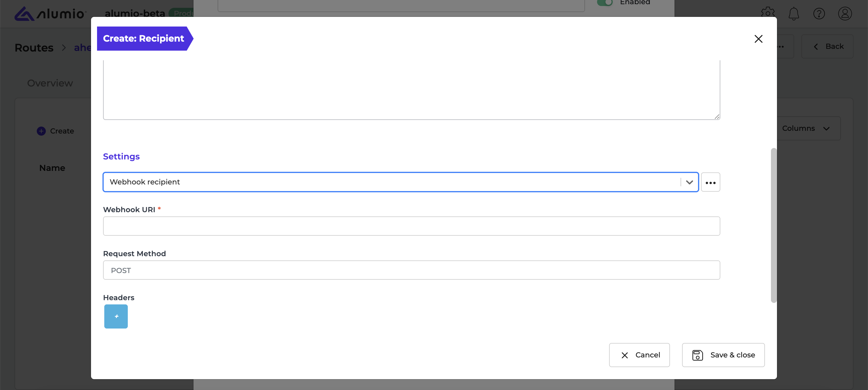868x390 pixels.
Task: Go to Routes breadcrumb
Action: pos(34,48)
